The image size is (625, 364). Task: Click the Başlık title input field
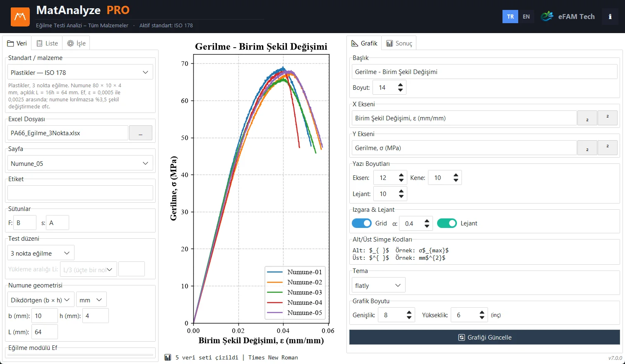point(485,72)
